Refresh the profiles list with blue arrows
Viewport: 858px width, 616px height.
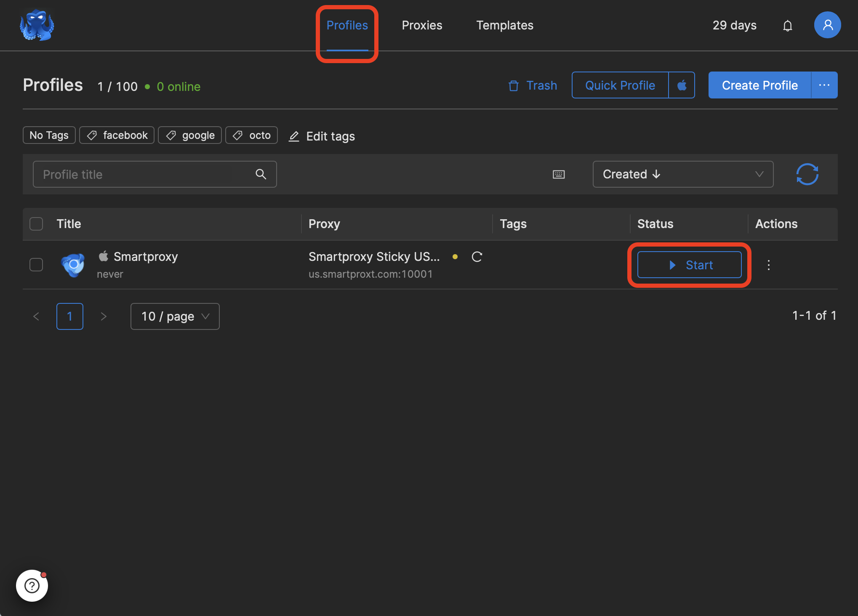(x=807, y=174)
